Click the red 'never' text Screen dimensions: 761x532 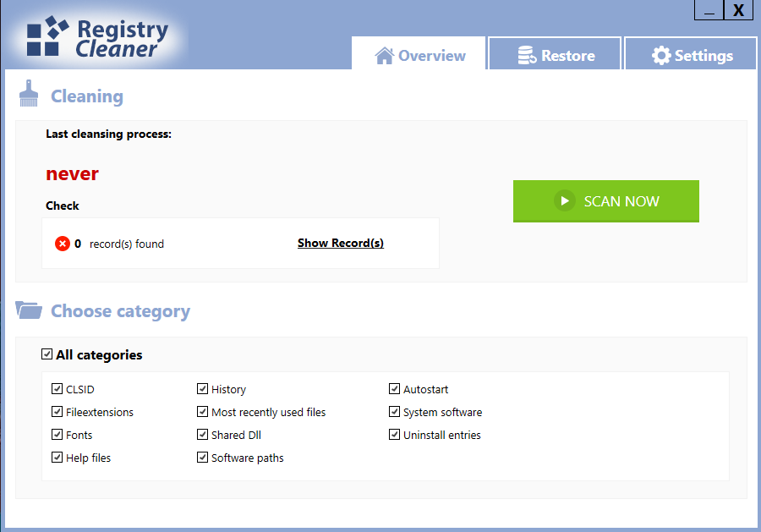[x=73, y=173]
